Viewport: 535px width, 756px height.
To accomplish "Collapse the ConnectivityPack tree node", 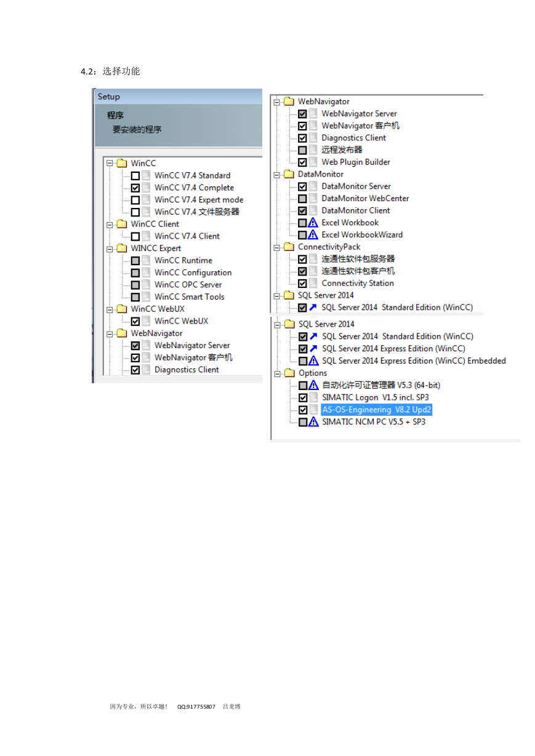I will [278, 247].
